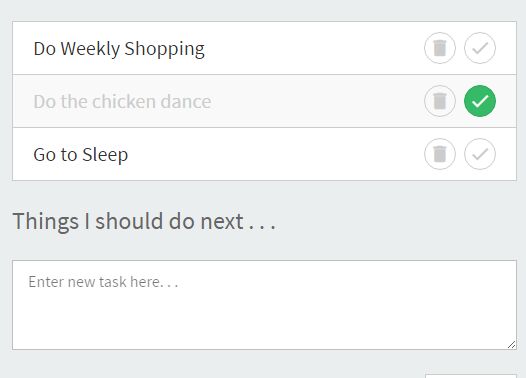The width and height of the screenshot is (526, 378).
Task: Grab the textarea resize handle corner
Action: tap(512, 345)
